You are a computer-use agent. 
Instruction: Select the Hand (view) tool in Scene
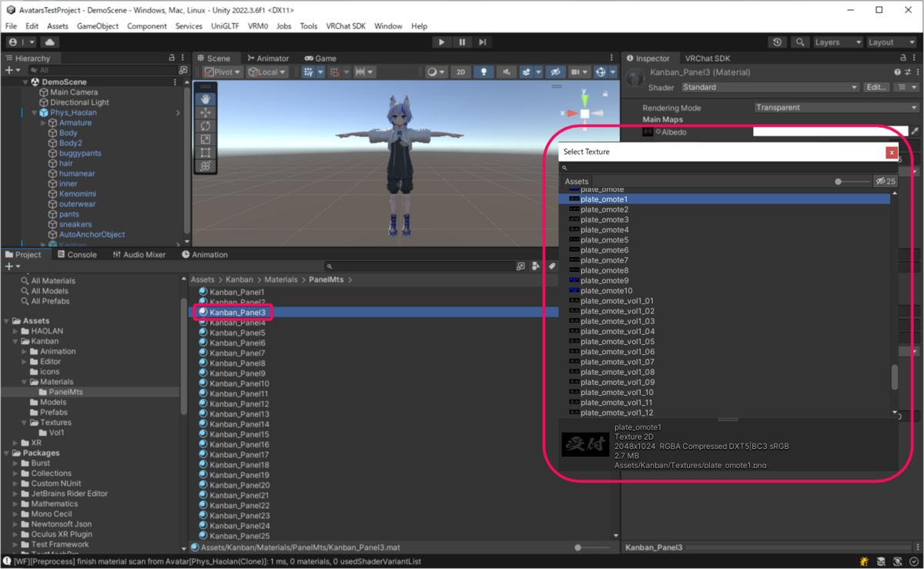(x=206, y=99)
